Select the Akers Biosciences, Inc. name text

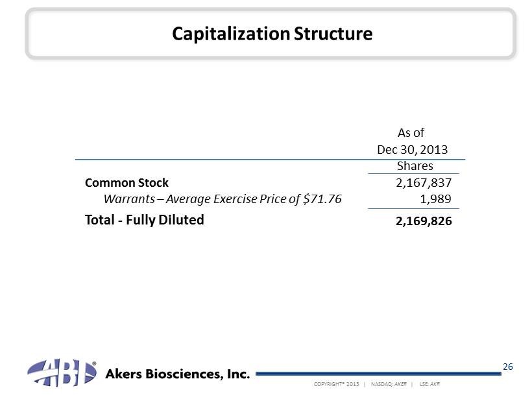(177, 374)
